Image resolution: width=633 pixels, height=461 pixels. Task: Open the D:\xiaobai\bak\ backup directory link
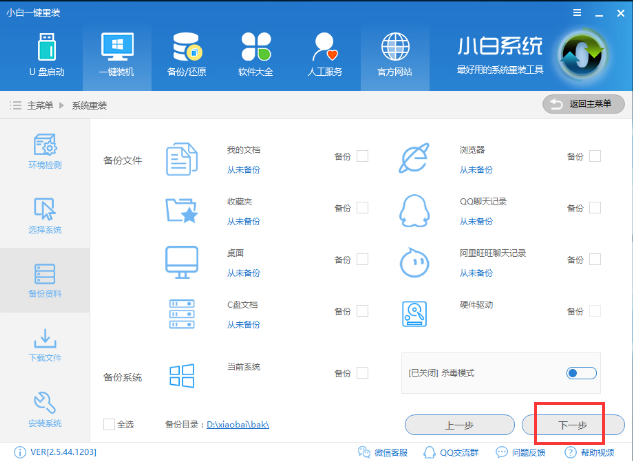pyautogui.click(x=238, y=425)
